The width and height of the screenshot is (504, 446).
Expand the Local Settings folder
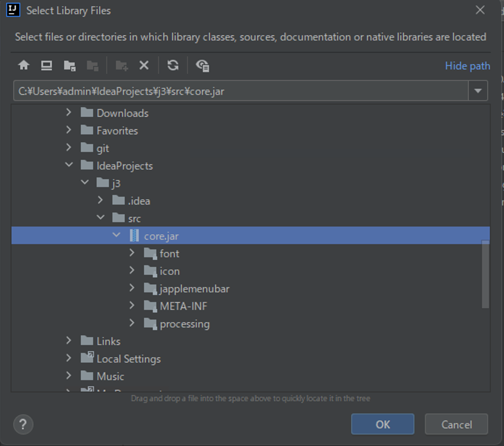(x=68, y=358)
